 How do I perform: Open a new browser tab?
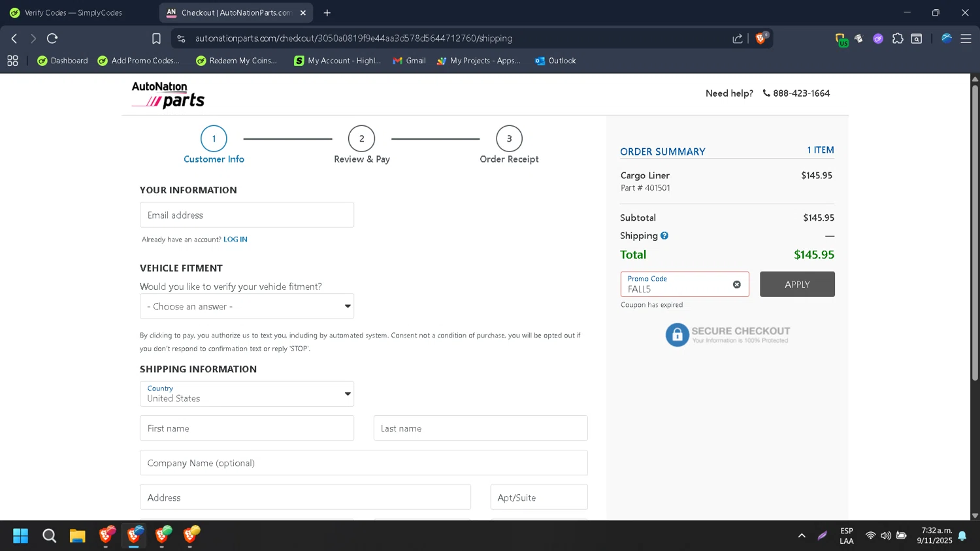tap(327, 12)
